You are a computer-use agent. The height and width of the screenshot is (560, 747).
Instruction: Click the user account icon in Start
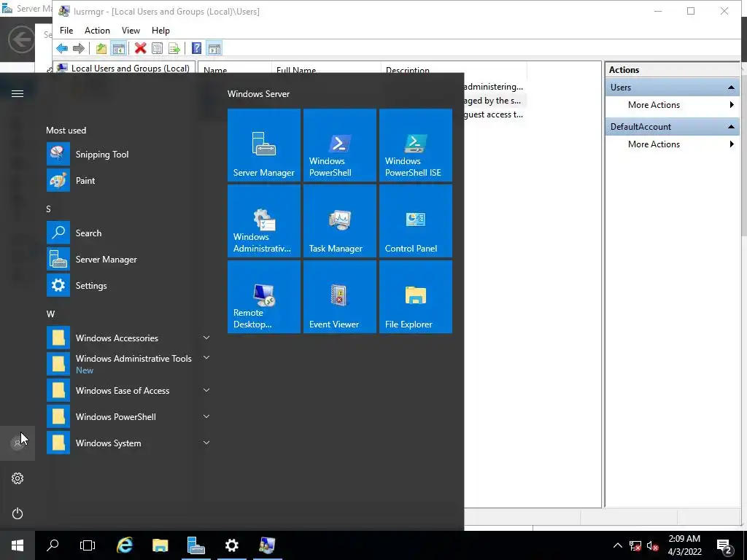coord(18,443)
